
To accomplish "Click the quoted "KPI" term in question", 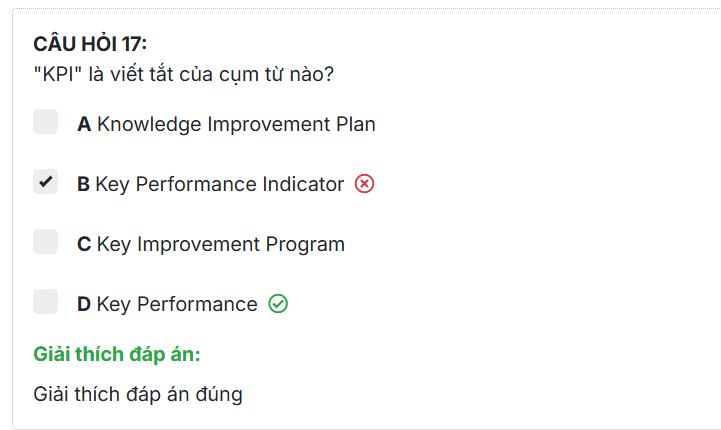I will (56, 75).
